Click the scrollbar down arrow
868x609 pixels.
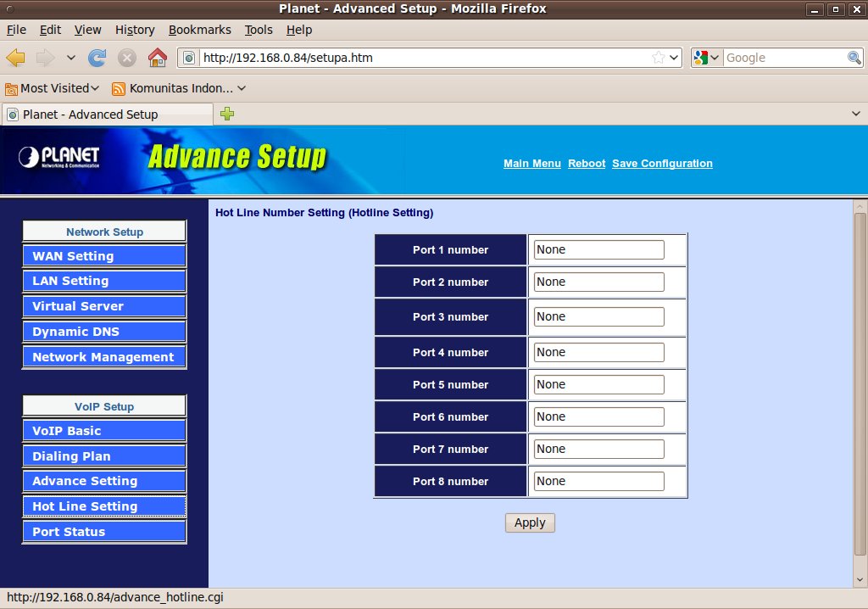tap(860, 580)
